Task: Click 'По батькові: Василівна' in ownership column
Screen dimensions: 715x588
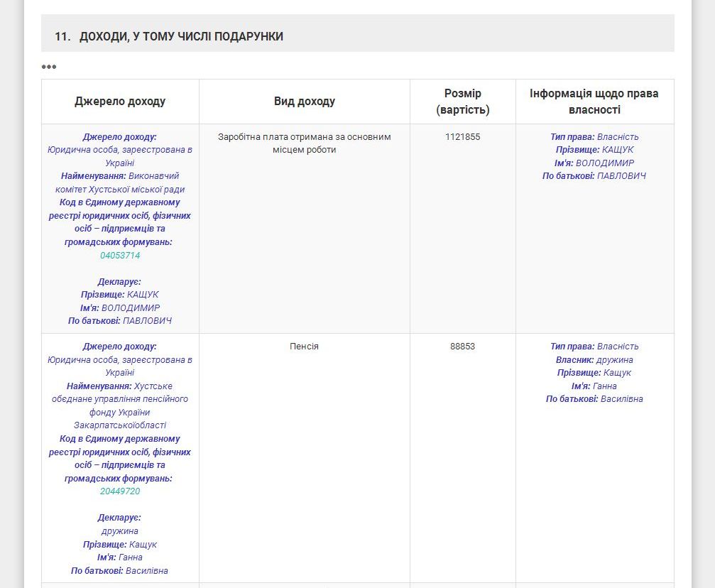Action: (x=594, y=399)
